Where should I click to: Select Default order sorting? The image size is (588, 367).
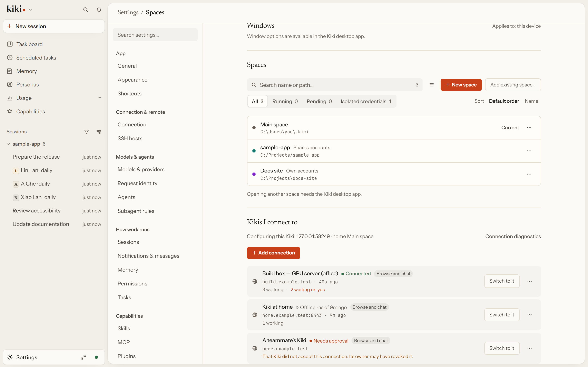point(504,101)
